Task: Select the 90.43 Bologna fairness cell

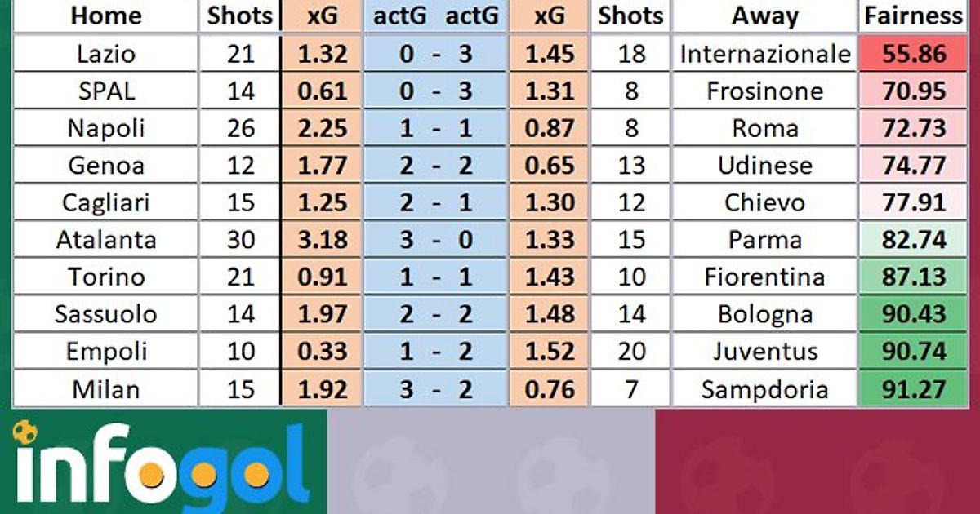Action: (914, 314)
